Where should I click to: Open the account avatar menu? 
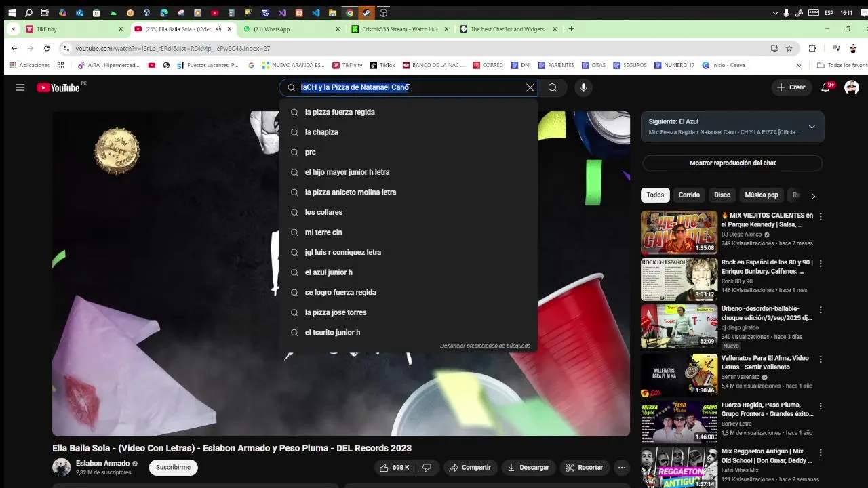852,87
